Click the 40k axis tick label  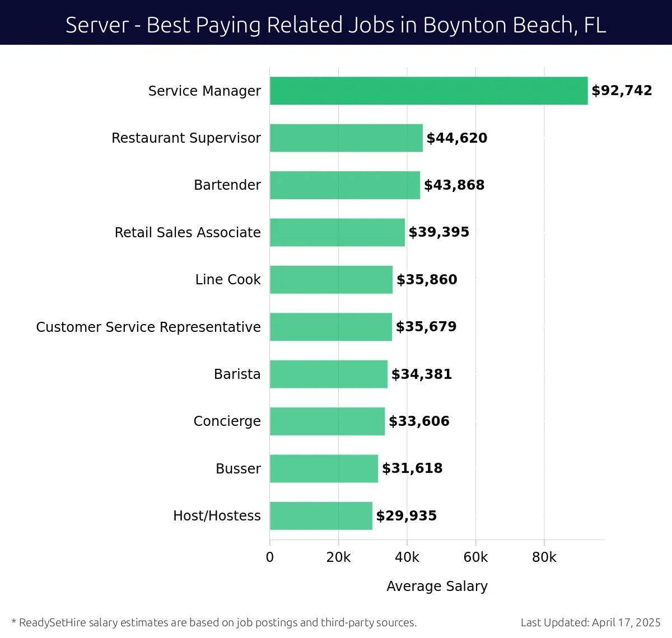coord(407,557)
